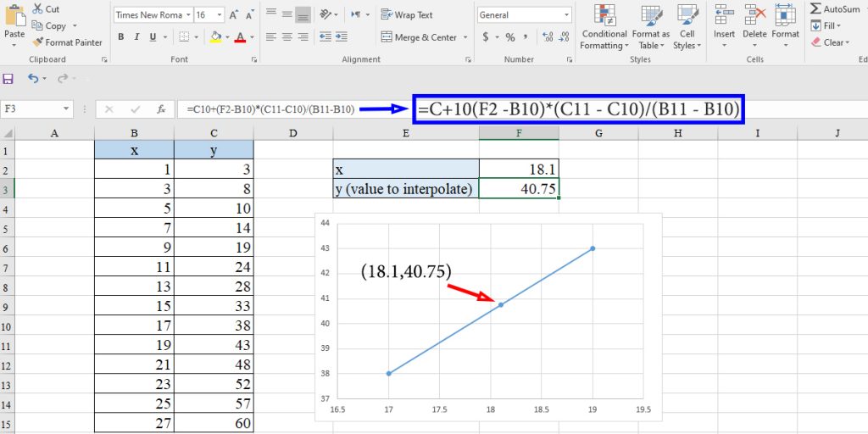This screenshot has width=868, height=434.
Task: Click the Name Box showing F3
Action: pos(36,109)
